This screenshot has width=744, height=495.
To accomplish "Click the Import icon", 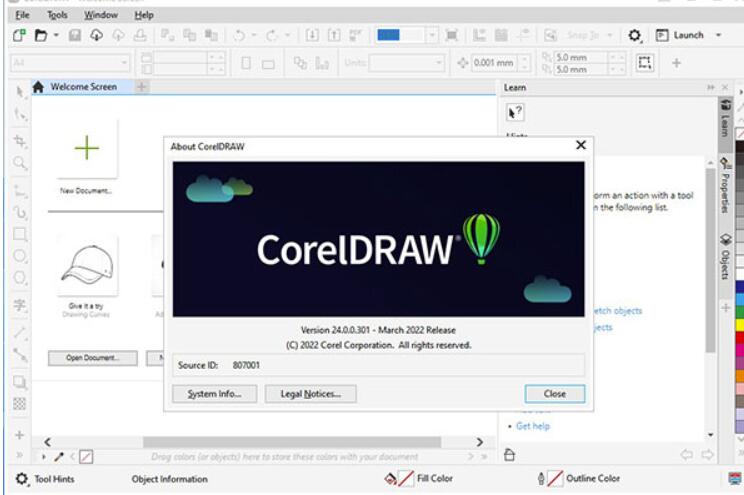I will 312,35.
